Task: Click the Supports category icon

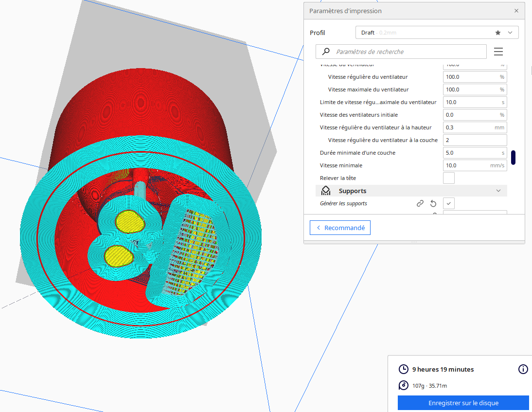Action: tap(326, 191)
